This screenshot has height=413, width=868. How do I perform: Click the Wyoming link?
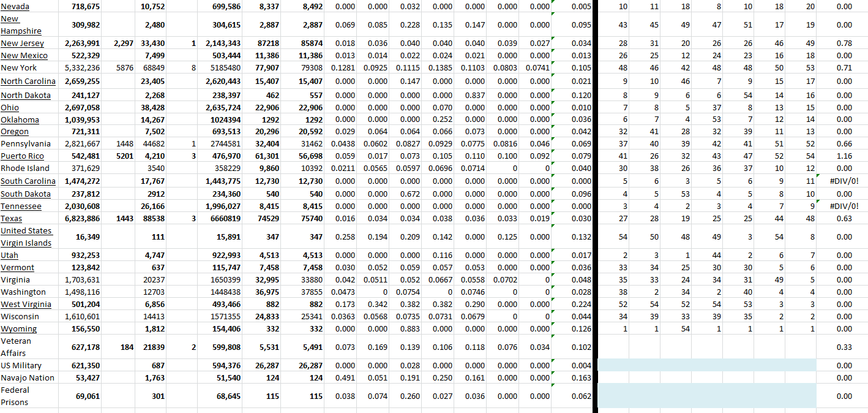pyautogui.click(x=18, y=329)
